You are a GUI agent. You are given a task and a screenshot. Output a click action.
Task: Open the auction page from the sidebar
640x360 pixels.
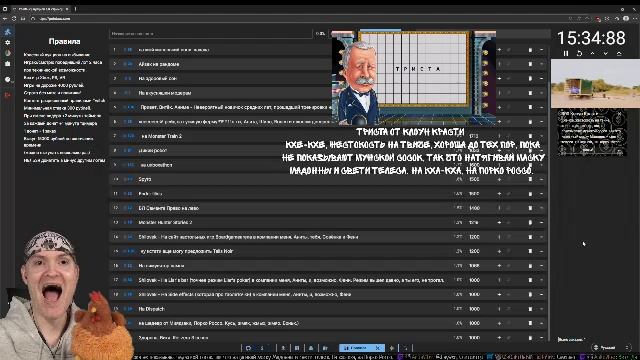point(8,32)
